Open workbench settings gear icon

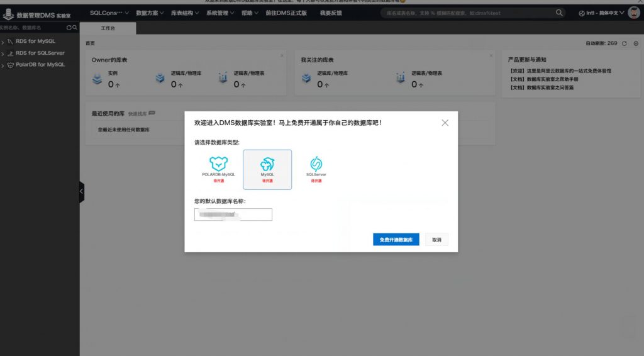point(636,43)
